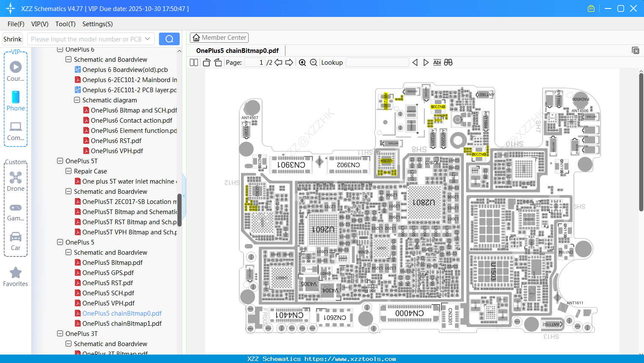Collapse the Schematic diagram folder

77,100
